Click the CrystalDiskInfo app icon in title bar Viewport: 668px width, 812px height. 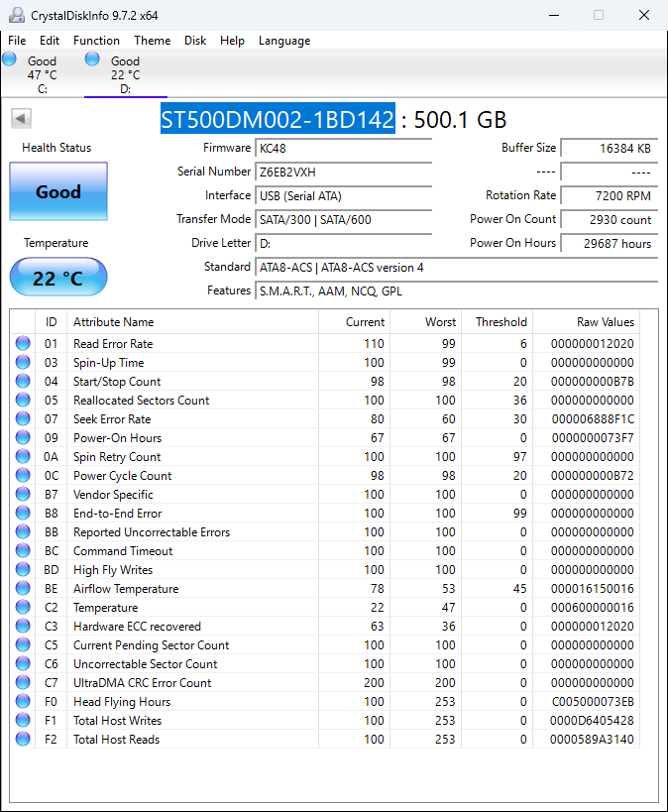click(x=17, y=15)
